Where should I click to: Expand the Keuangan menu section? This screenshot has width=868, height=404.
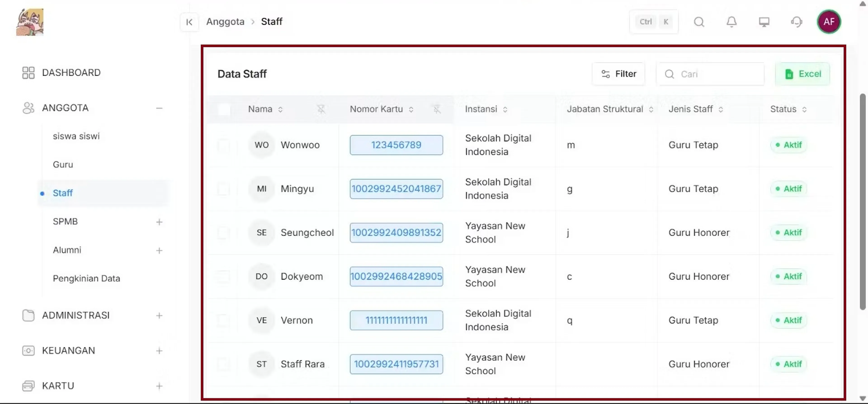pyautogui.click(x=159, y=351)
